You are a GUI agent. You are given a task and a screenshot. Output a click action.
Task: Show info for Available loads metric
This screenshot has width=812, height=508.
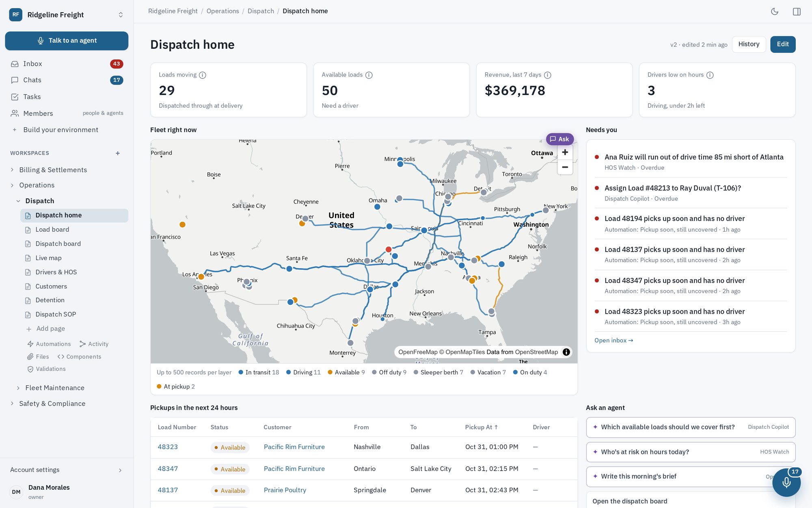(x=369, y=75)
